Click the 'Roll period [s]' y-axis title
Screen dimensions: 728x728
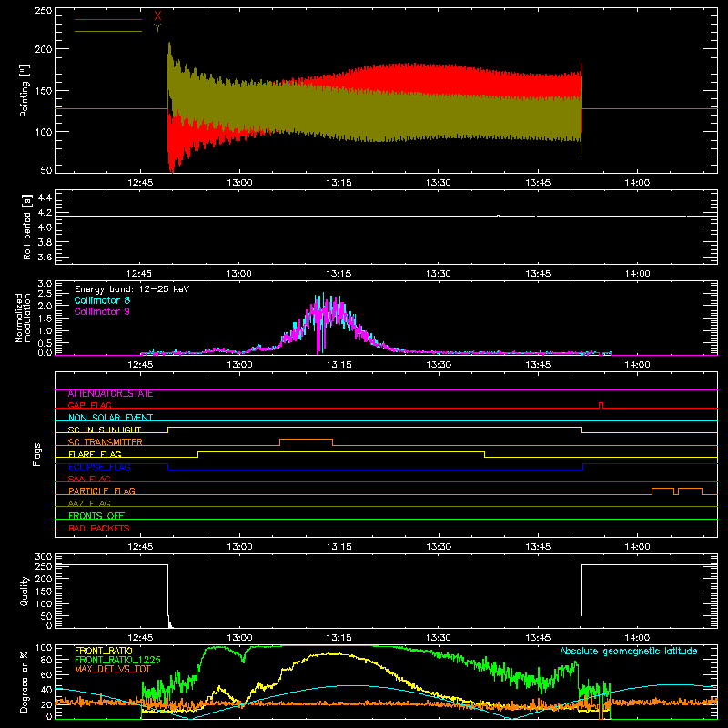27,227
